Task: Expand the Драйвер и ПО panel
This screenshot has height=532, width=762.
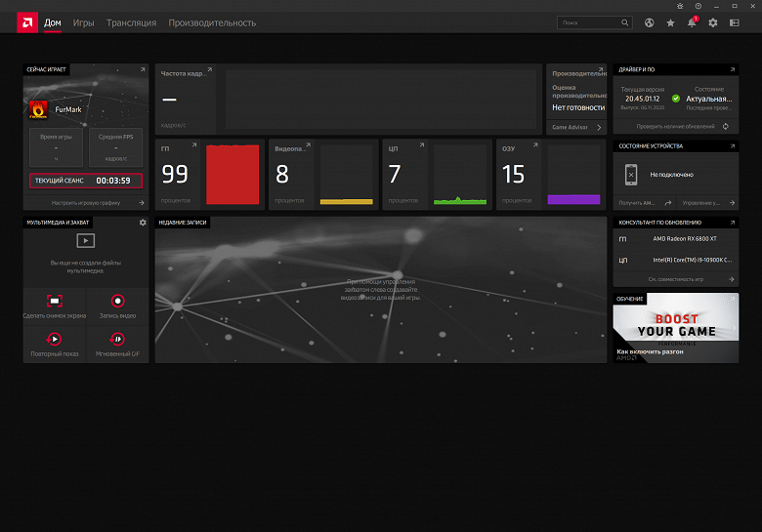Action: [733, 70]
